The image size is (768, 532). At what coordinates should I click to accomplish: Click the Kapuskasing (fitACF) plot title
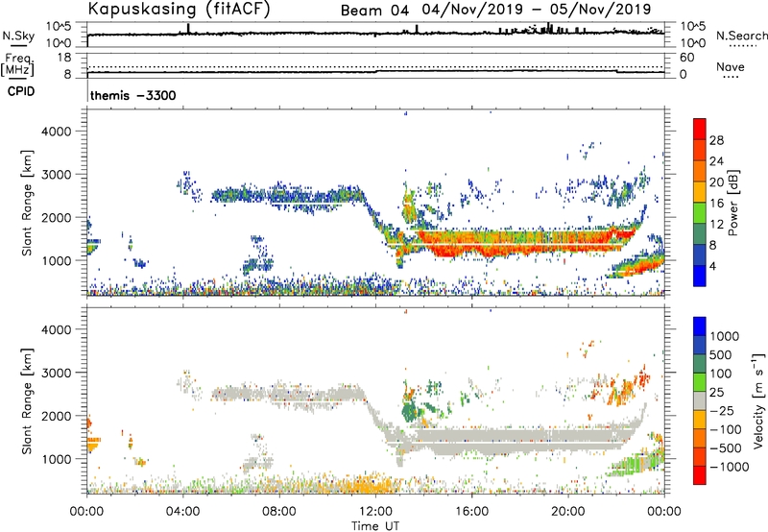179,9
